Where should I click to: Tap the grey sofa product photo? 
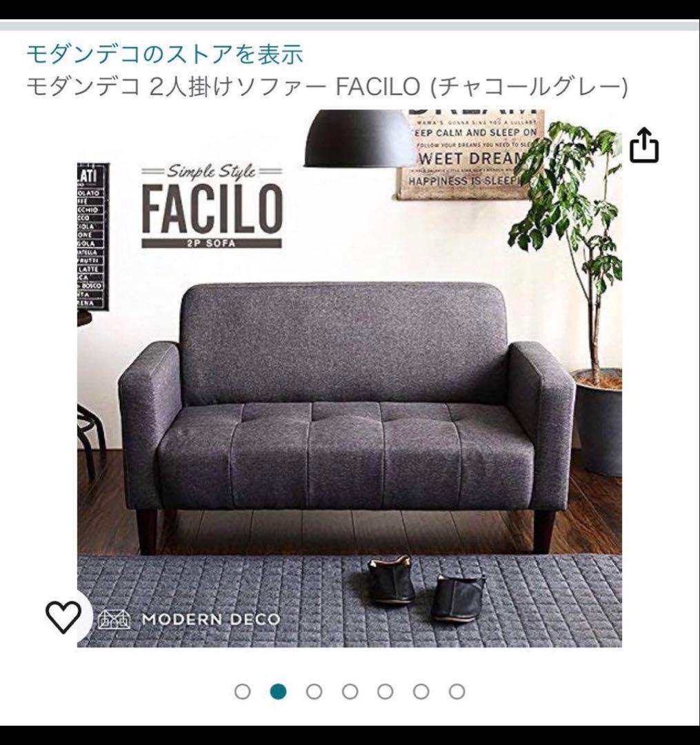(347, 418)
